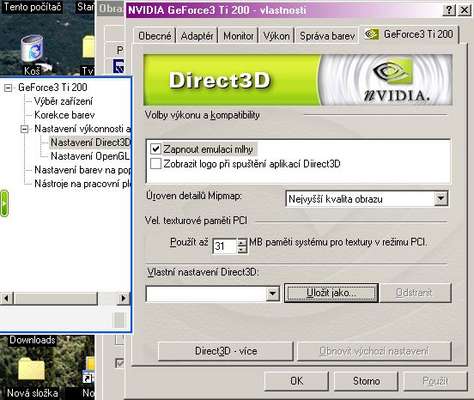Open the Nová složka folder on desktop
The image size is (474, 400).
[x=32, y=369]
